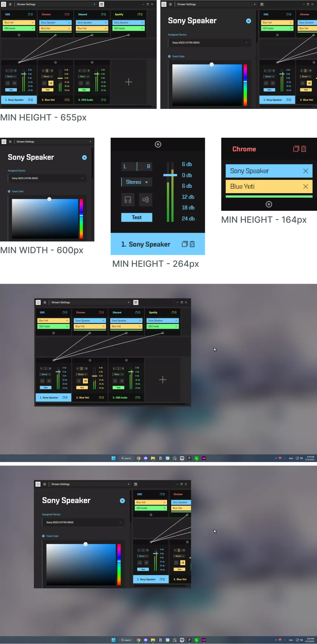Click the L/R pan control in enlarged channel strip

[x=137, y=167]
